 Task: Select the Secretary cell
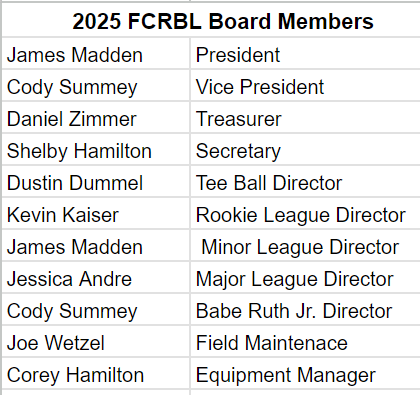coord(305,150)
